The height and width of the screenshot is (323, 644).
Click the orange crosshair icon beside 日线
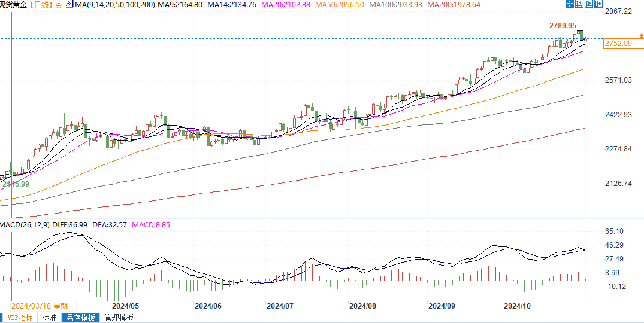tap(59, 5)
